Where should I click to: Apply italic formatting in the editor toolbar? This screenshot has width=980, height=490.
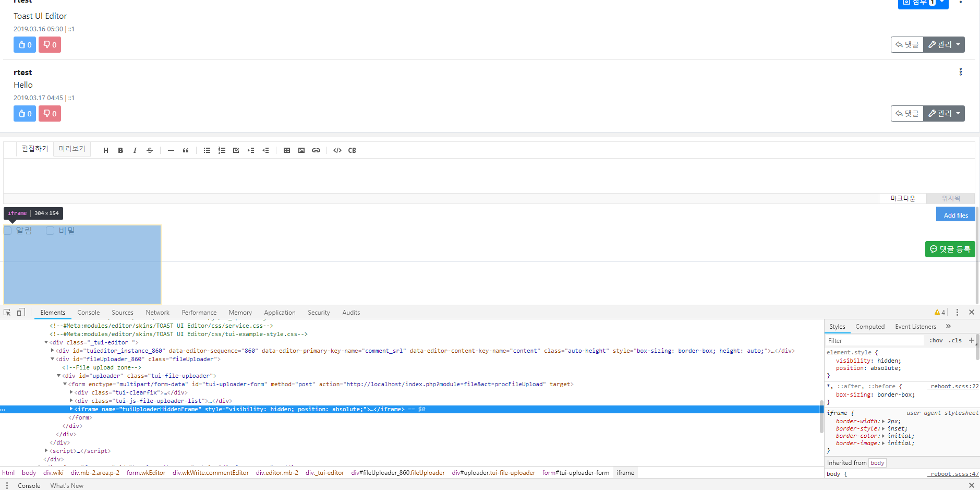[135, 150]
